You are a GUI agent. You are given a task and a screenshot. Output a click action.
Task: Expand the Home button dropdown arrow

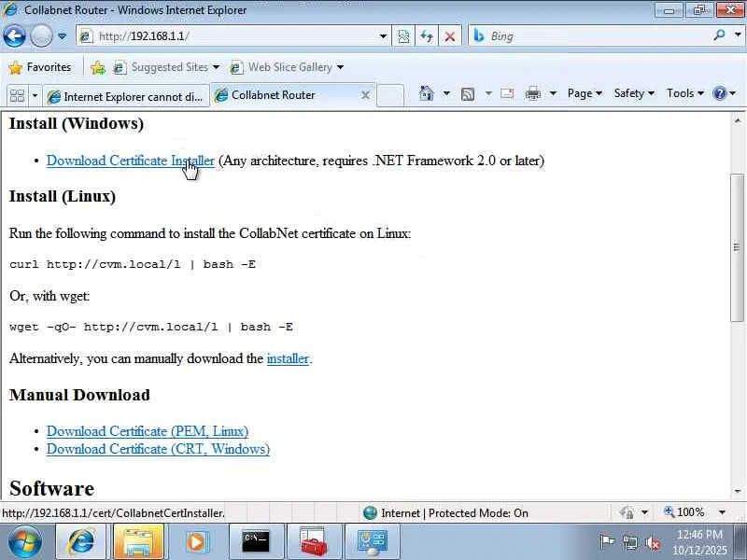(446, 93)
